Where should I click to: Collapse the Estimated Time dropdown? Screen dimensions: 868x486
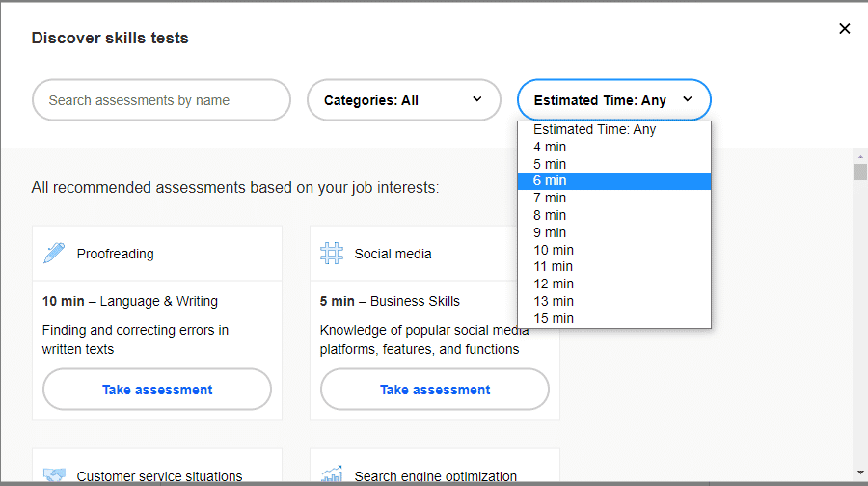[613, 100]
